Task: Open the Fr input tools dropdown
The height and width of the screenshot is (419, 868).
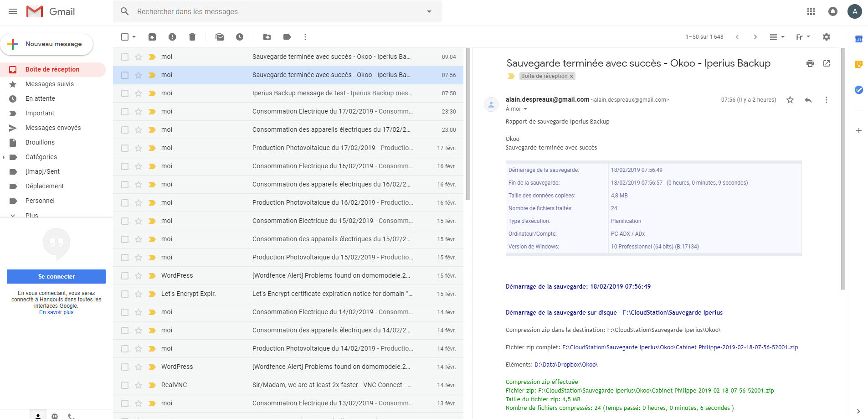Action: point(802,37)
